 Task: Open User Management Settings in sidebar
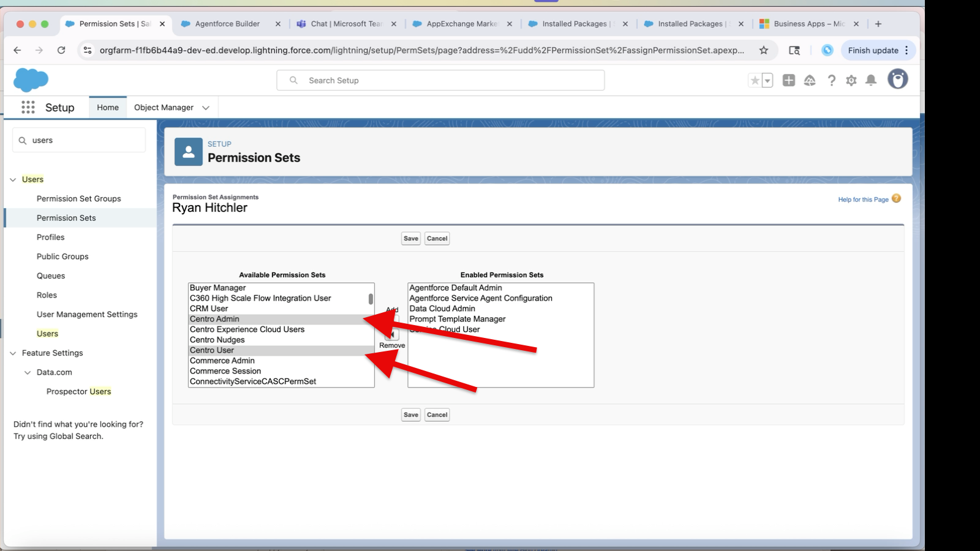pos(87,314)
